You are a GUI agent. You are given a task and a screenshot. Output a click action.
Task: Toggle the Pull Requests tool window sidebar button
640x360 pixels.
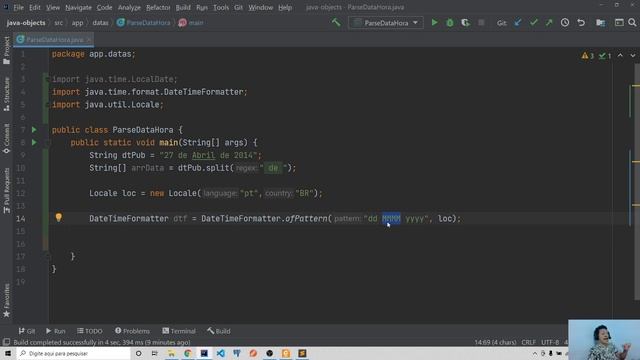point(7,191)
